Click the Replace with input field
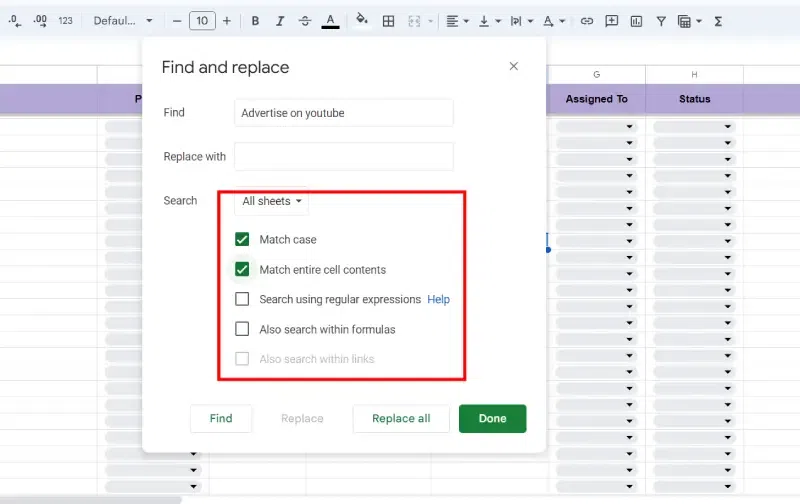The image size is (800, 504). (343, 157)
